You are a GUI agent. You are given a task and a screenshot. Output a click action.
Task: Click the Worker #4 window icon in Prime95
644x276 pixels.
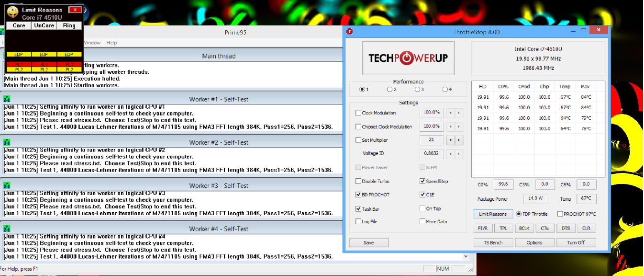(7, 229)
